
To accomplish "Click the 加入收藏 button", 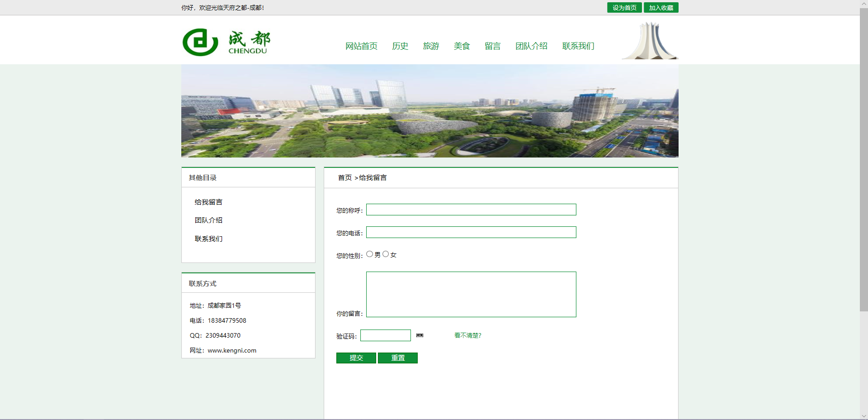I will click(x=661, y=8).
